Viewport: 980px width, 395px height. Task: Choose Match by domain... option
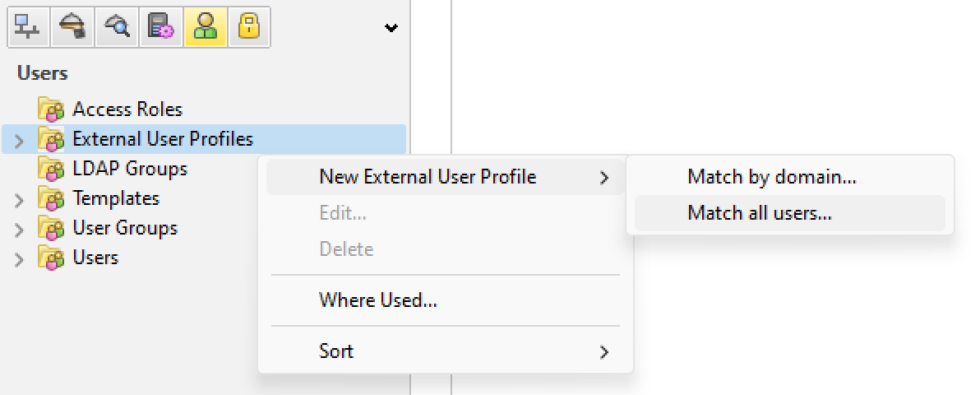click(x=772, y=177)
